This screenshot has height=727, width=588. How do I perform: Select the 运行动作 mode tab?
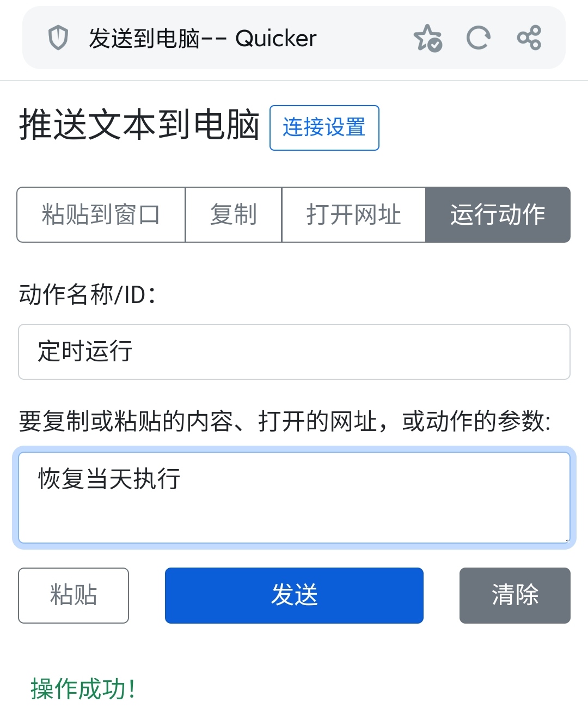pyautogui.click(x=498, y=214)
